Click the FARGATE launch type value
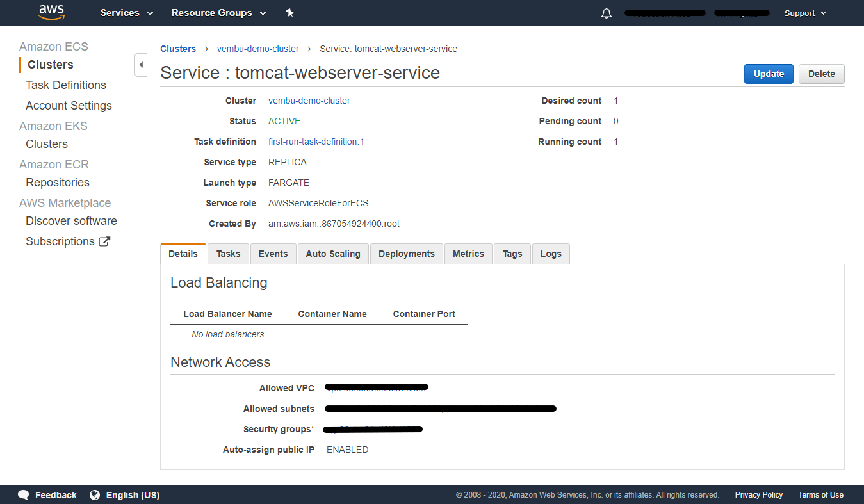This screenshot has height=504, width=864. click(289, 183)
